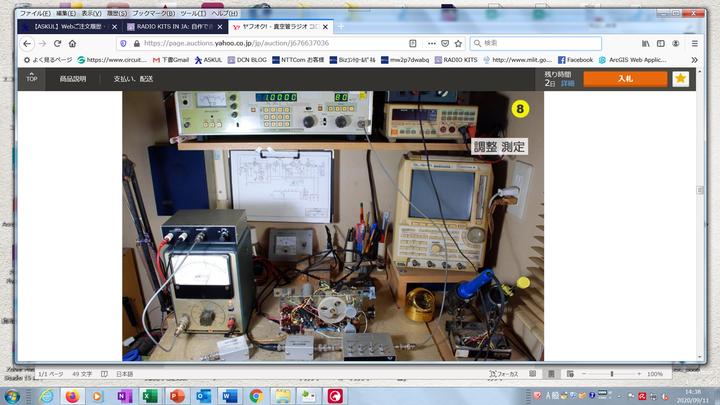Click inside the 検索 search box
Image resolution: width=720 pixels, height=405 pixels.
540,44
